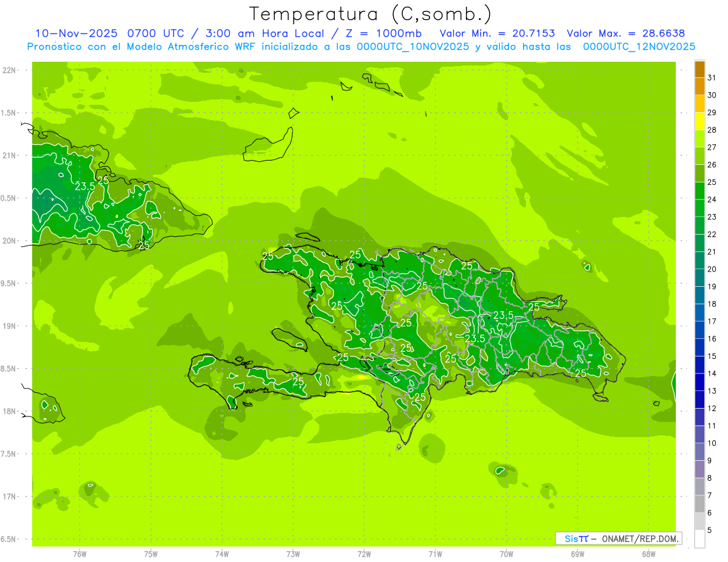The width and height of the screenshot is (728, 562).
Task: Pick the dark blue swatch between 12 and 13
Action: pyautogui.click(x=699, y=400)
